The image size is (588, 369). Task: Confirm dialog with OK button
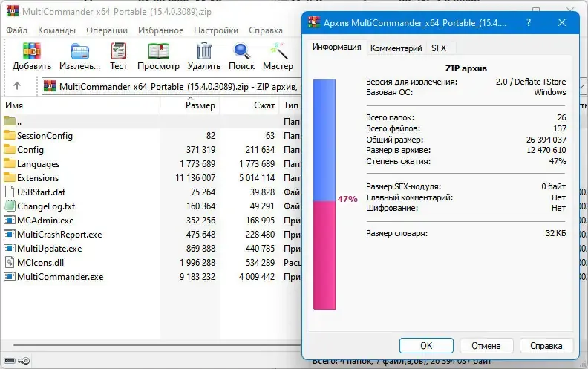[x=426, y=346]
